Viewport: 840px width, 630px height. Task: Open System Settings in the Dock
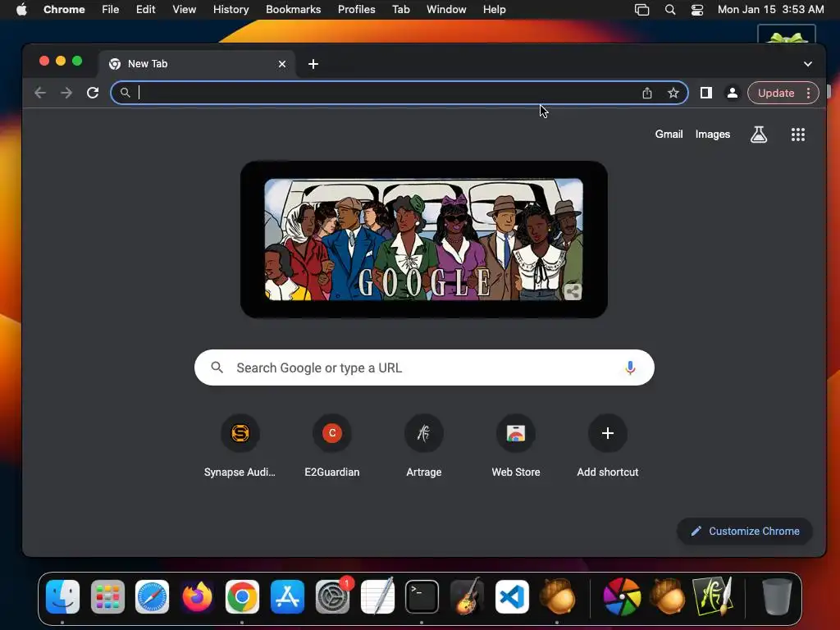[x=333, y=596]
